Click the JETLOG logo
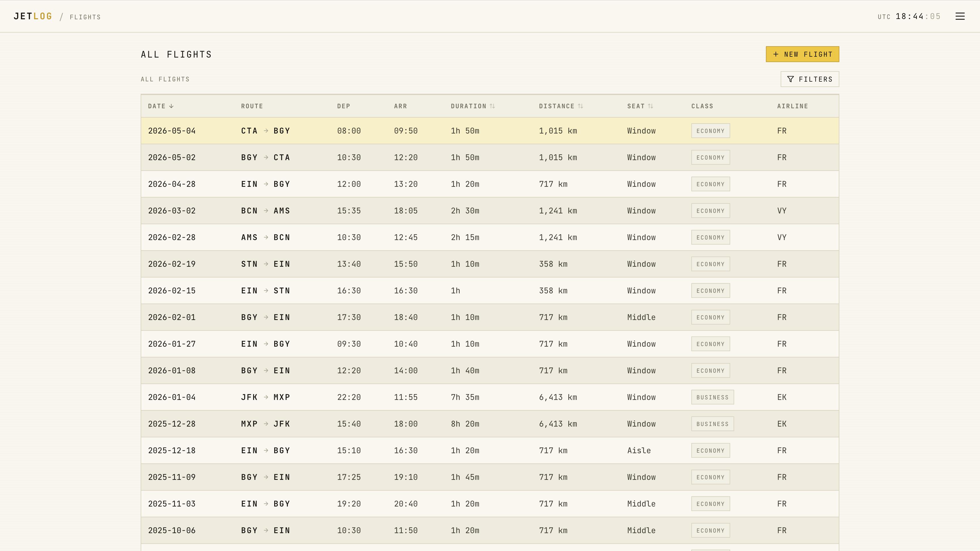Image resolution: width=980 pixels, height=551 pixels. coord(33,16)
